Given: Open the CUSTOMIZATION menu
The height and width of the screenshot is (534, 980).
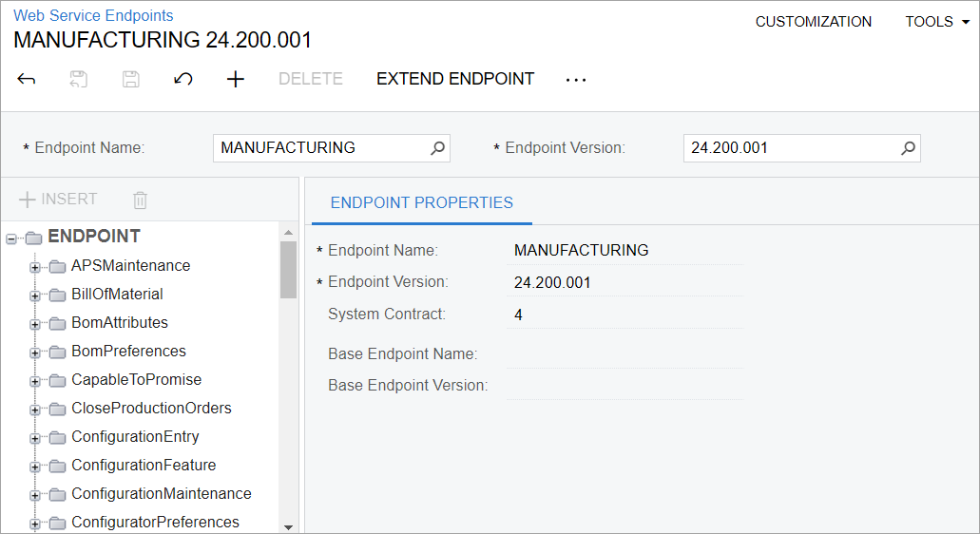Looking at the screenshot, I should (x=813, y=22).
